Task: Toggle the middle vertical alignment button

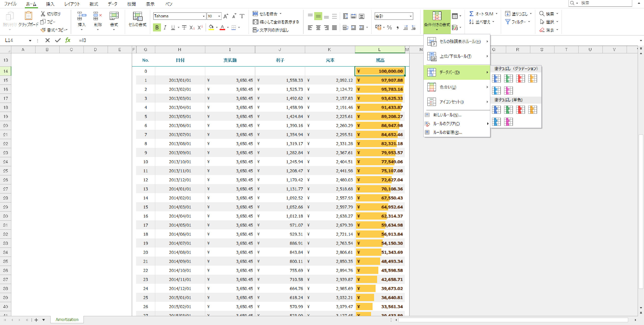Action: tap(318, 16)
